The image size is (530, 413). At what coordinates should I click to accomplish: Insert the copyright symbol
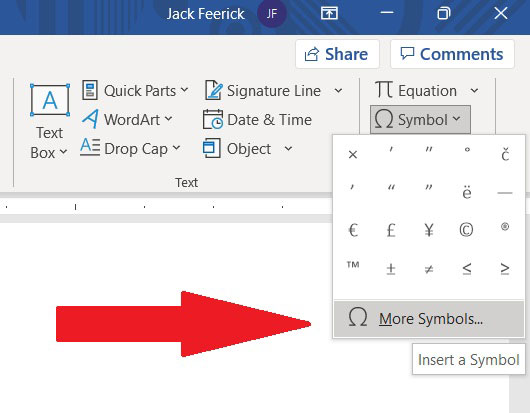point(466,230)
